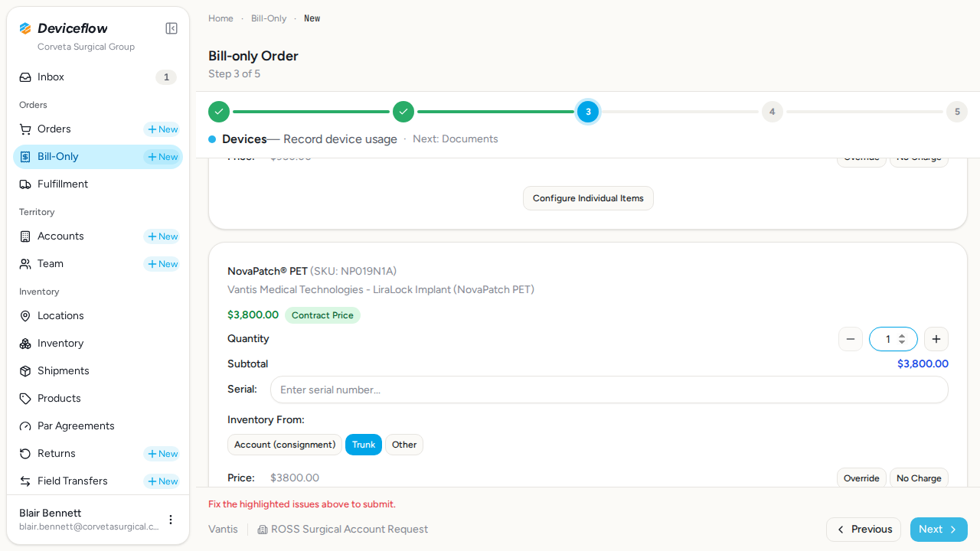Click ROSS Surgical Account Request building icon
This screenshot has height=551, width=980.
[263, 530]
